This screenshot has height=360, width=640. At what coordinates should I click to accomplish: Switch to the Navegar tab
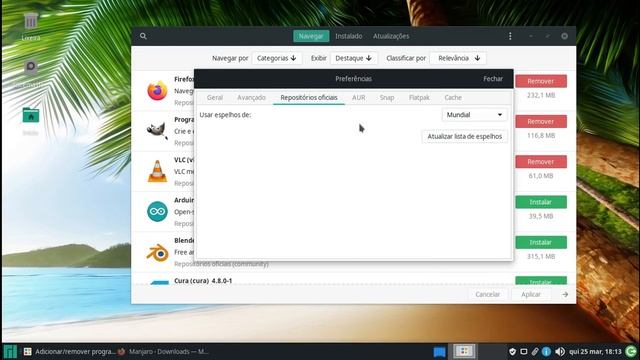point(311,36)
